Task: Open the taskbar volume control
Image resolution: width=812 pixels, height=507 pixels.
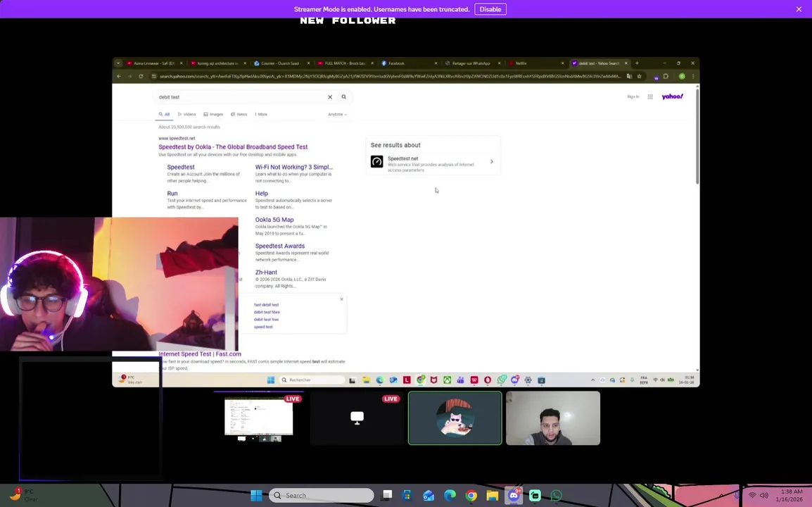Action: coord(764,496)
